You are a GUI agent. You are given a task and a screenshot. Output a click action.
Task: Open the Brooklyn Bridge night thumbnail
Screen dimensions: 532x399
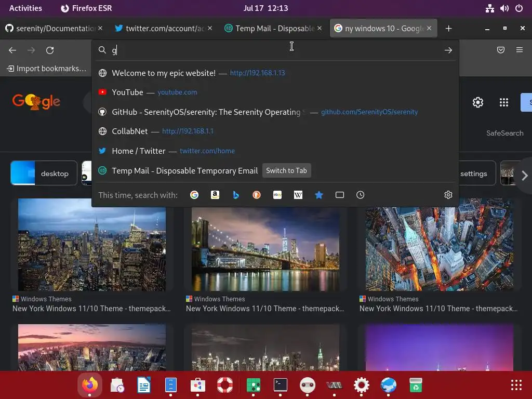coord(265,249)
